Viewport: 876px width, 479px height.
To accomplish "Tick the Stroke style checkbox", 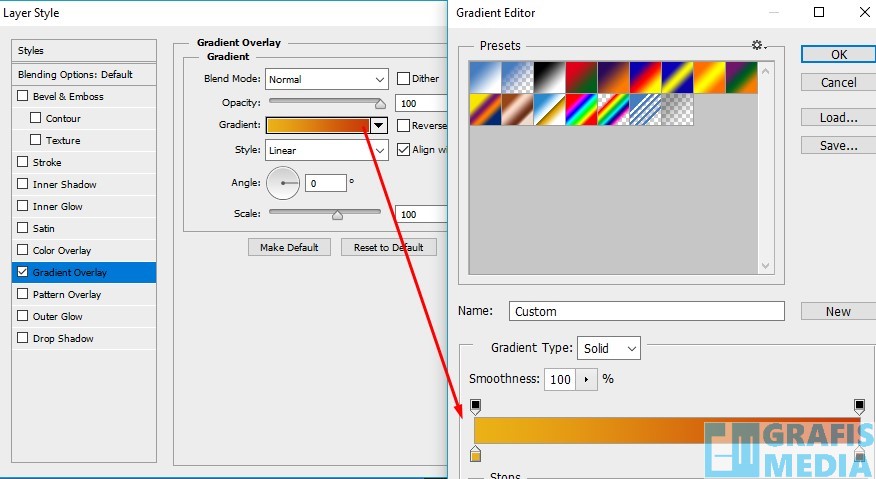I will tap(22, 162).
